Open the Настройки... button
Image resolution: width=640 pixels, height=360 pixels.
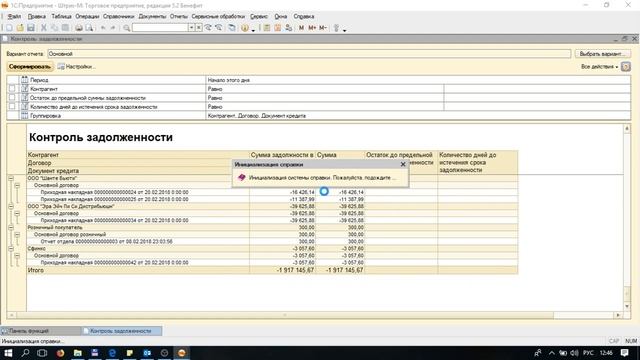(77, 67)
